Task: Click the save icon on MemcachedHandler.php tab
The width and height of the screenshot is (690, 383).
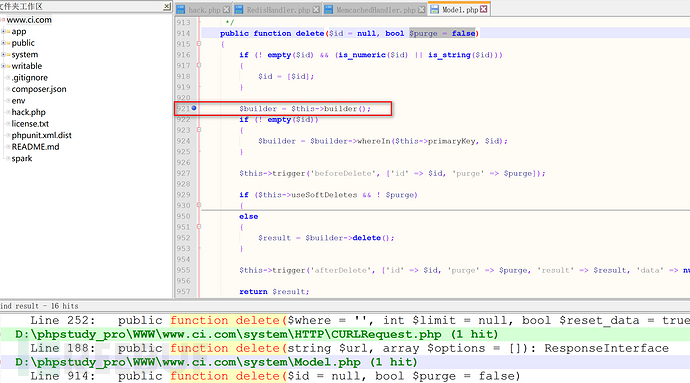Action: (x=329, y=10)
